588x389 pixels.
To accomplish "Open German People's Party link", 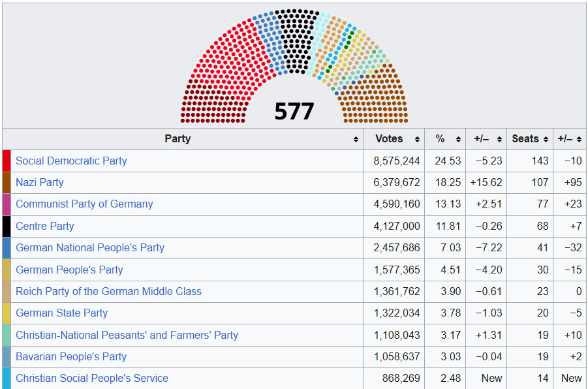I will tap(69, 270).
